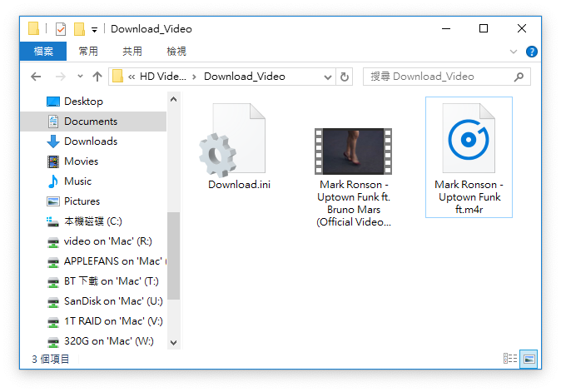Expand the hidden breadcrumb path chevrons
Viewport: 561px width, 392px height.
132,77
